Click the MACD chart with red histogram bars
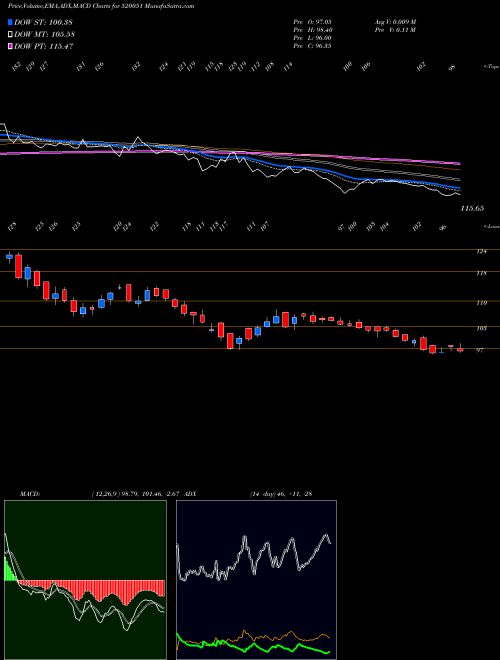 click(x=85, y=580)
